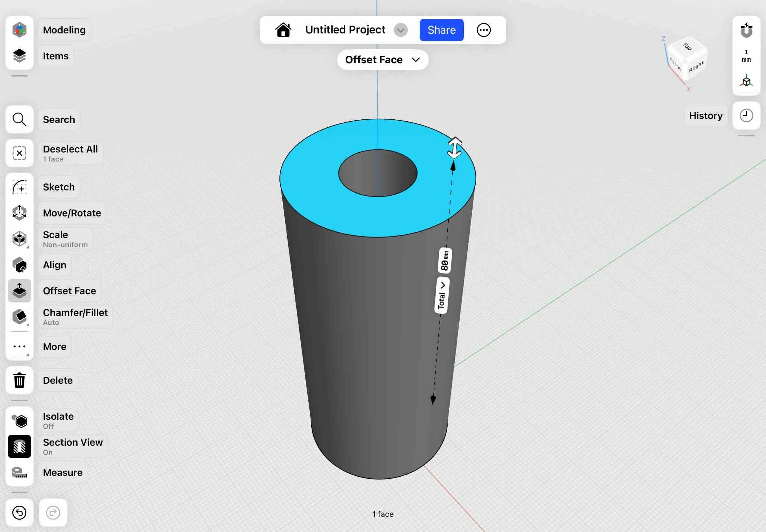Open Search with the magnifier icon
Screen dimensions: 766x532
coord(19,120)
